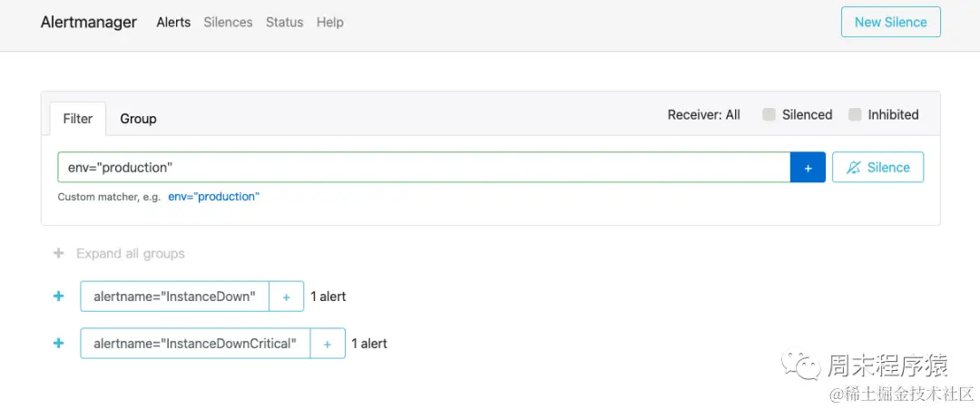The image size is (980, 409).
Task: Click 1 alert count beside InstanceDown
Action: click(328, 297)
